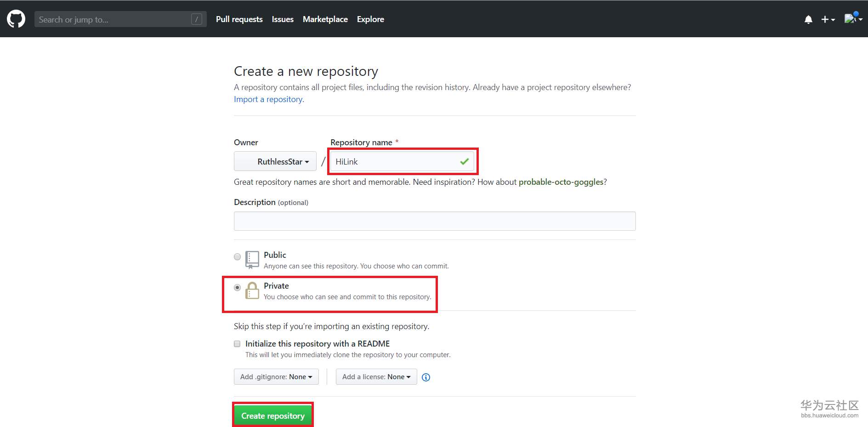Click the slash shortcut icon in search
Image resolution: width=868 pixels, height=427 pixels.
(197, 19)
